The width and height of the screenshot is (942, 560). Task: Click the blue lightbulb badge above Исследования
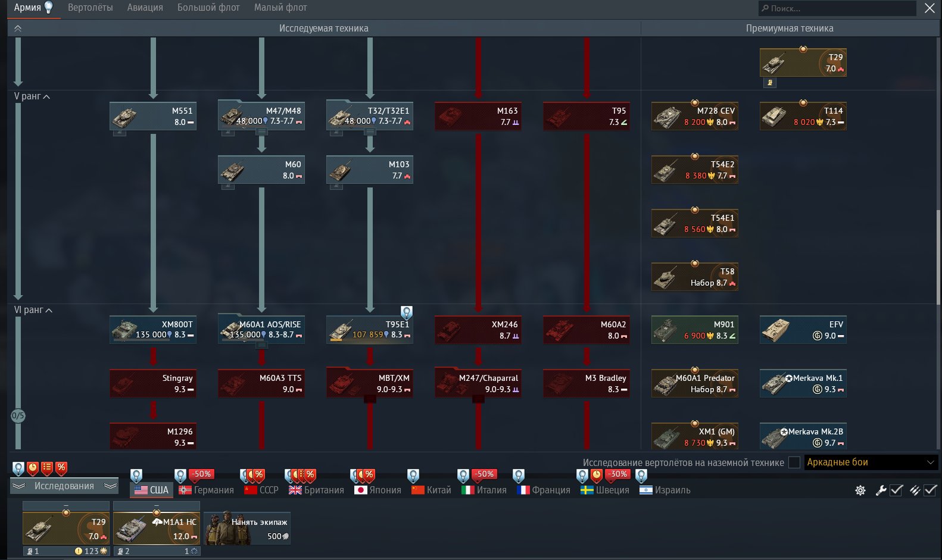pyautogui.click(x=18, y=468)
